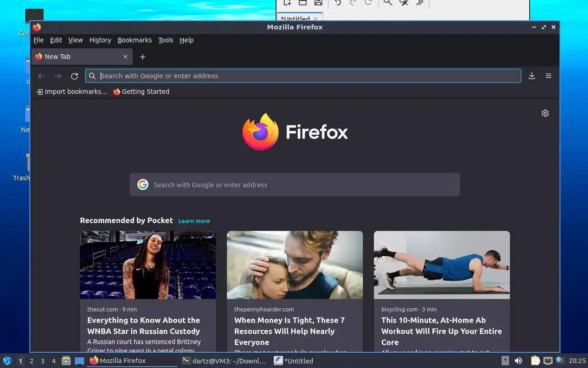Open the Help menu
The image size is (588, 368).
point(187,40)
